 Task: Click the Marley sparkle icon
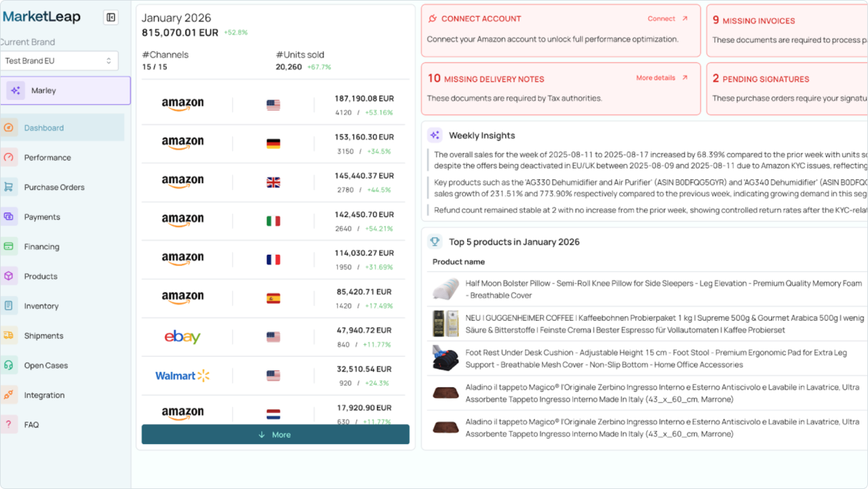(16, 91)
